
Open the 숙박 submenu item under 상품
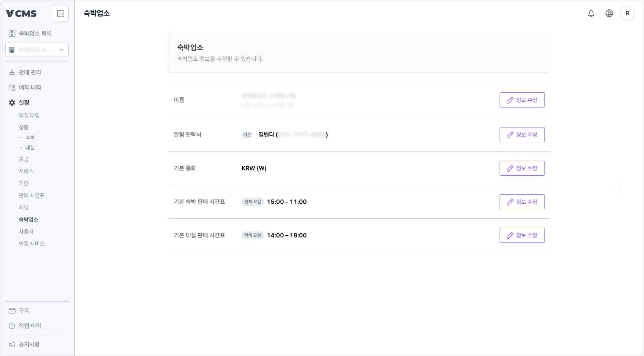pyautogui.click(x=30, y=137)
